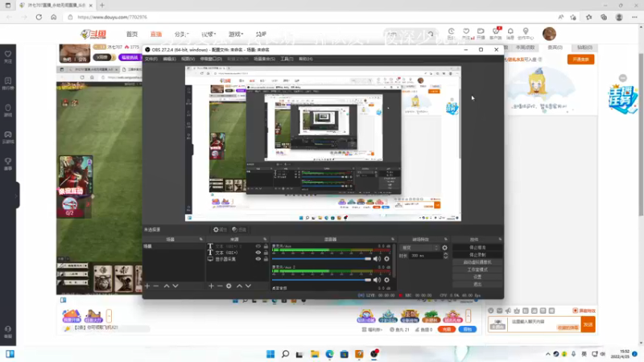Remove the selected scene with minus icon
644x362 pixels.
156,286
